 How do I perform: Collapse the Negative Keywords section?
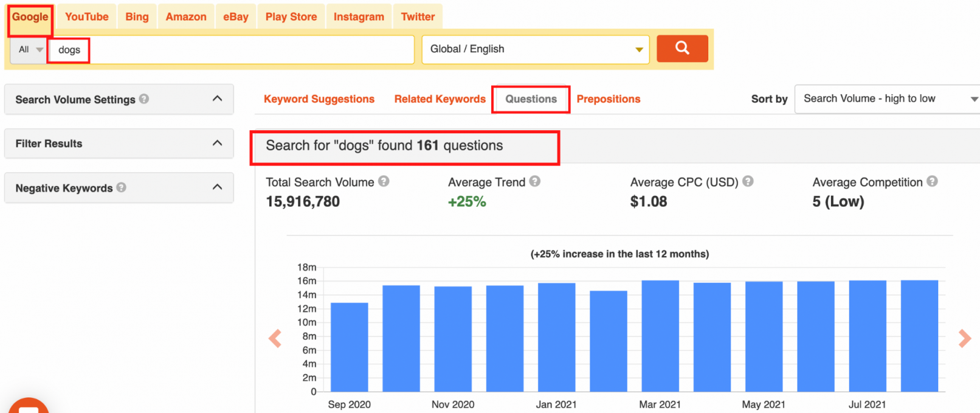point(218,187)
